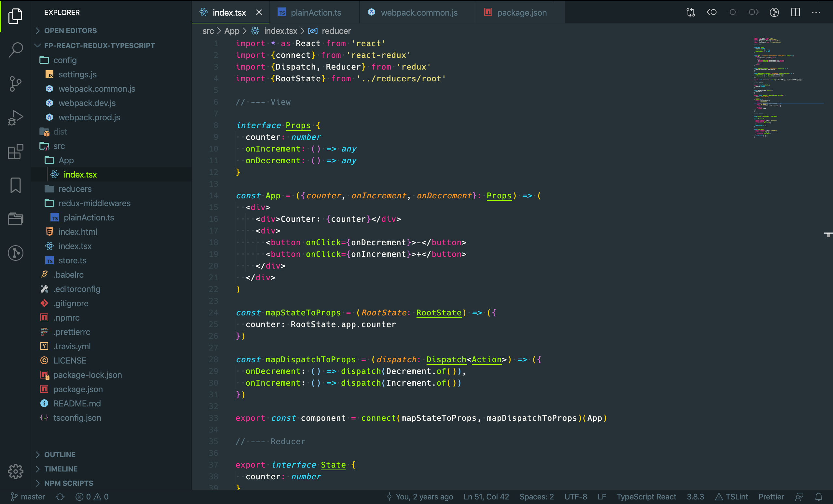
Task: Open the Search view in the activity bar
Action: (15, 50)
